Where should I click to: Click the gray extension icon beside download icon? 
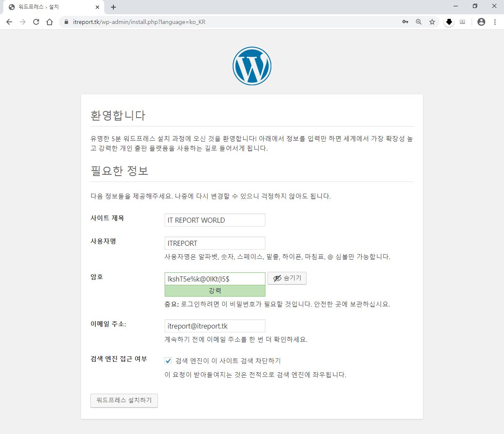[x=462, y=22]
